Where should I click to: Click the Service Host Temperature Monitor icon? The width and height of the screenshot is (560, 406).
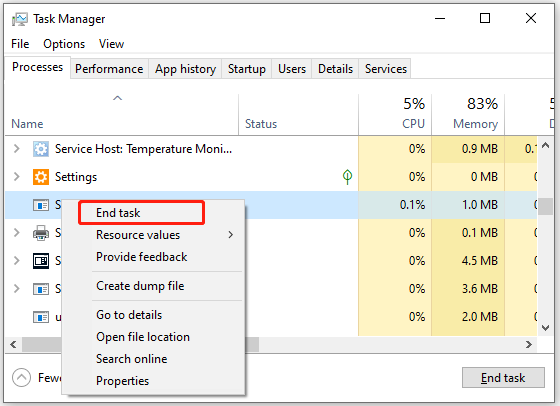[41, 149]
